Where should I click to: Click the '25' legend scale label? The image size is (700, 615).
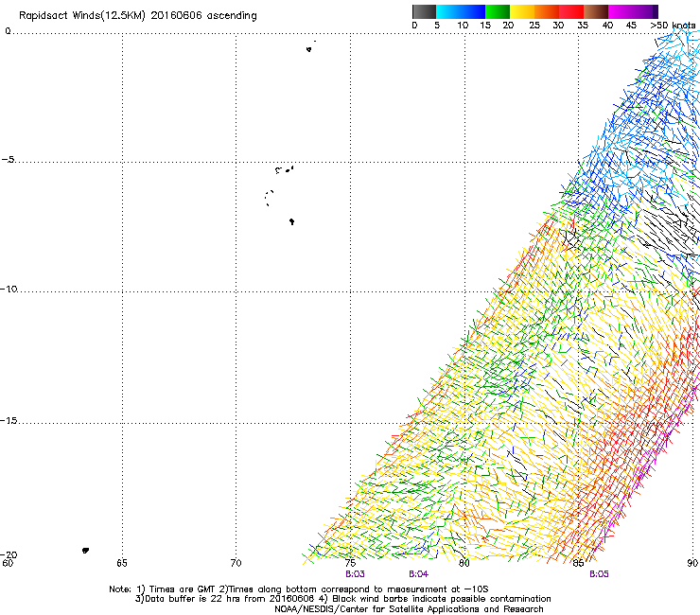click(x=534, y=26)
